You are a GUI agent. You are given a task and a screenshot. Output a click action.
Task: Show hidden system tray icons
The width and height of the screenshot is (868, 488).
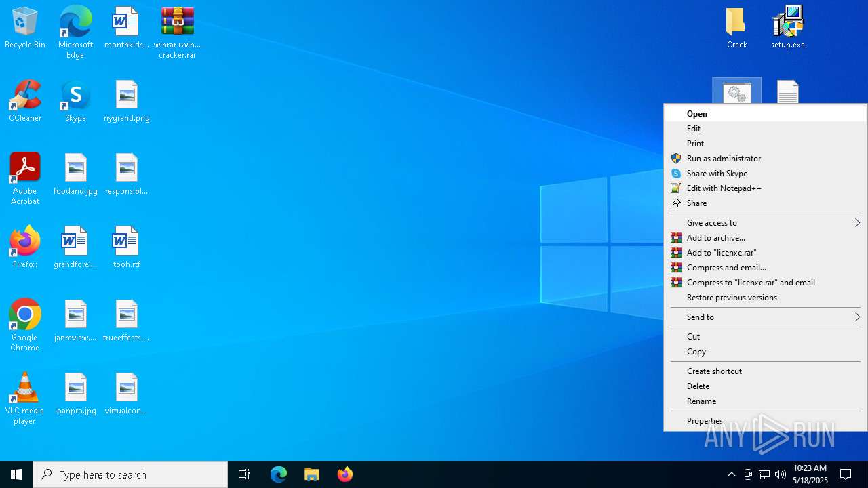point(731,474)
